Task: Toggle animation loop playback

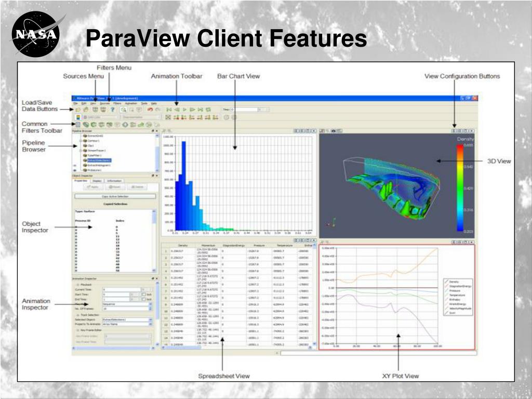Action: click(208, 110)
